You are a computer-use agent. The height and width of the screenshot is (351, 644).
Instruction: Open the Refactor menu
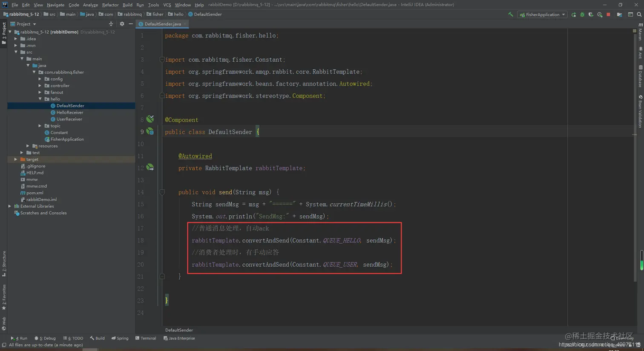pos(110,5)
